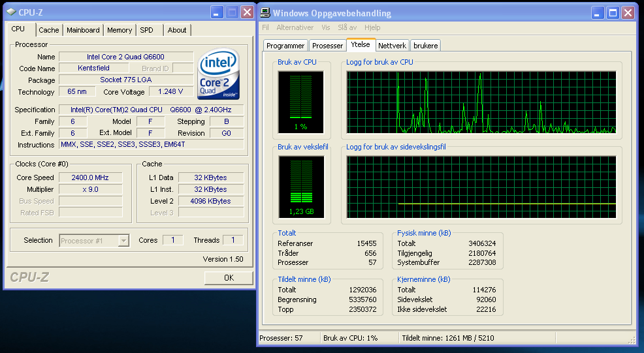Open the About tab in CPU-Z
This screenshot has width=644, height=353.
click(177, 30)
